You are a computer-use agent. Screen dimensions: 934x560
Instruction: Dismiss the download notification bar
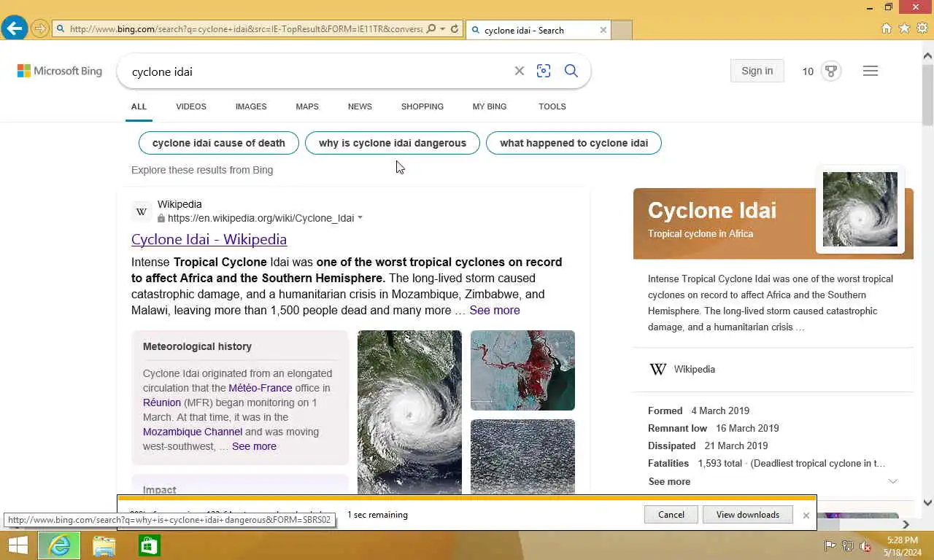coord(806,515)
